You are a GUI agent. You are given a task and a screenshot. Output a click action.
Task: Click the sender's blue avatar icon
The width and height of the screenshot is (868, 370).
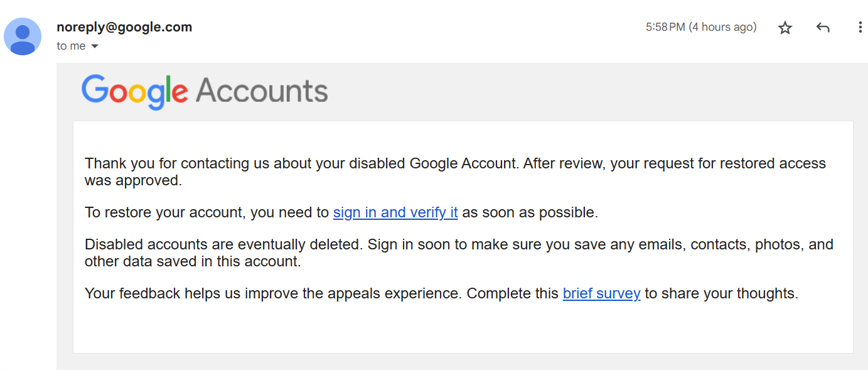[x=23, y=36]
